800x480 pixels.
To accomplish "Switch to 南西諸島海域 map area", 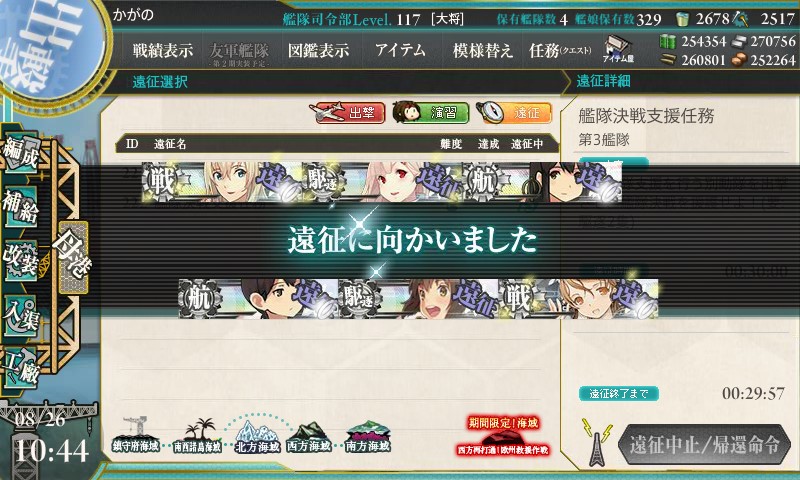I will point(198,436).
